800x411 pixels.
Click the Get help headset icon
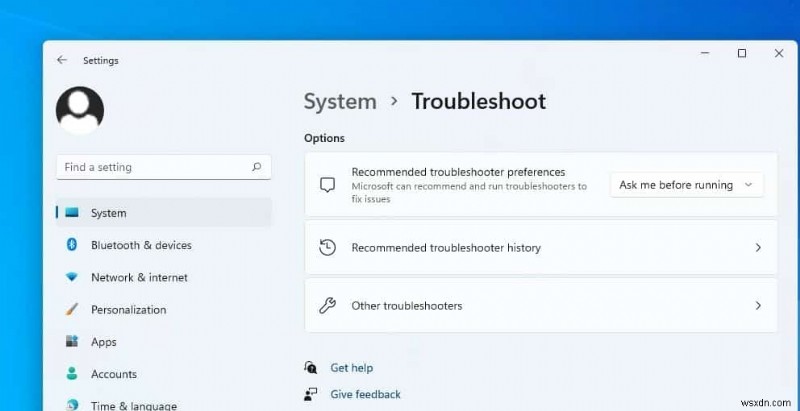(x=311, y=367)
